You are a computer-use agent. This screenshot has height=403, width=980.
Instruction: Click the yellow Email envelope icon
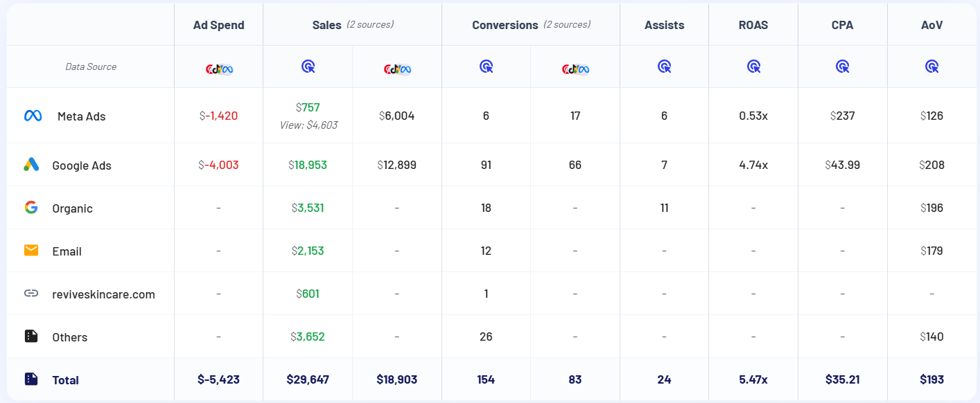(31, 250)
